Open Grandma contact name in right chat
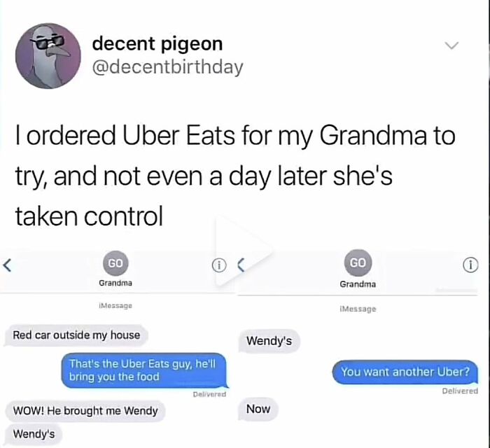This screenshot has width=490, height=448. coord(358,284)
